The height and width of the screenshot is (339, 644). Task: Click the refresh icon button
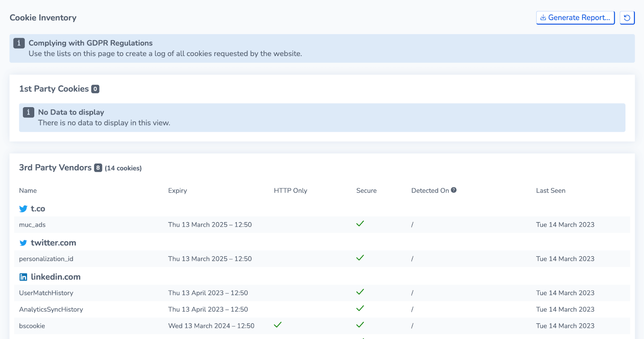pos(627,18)
